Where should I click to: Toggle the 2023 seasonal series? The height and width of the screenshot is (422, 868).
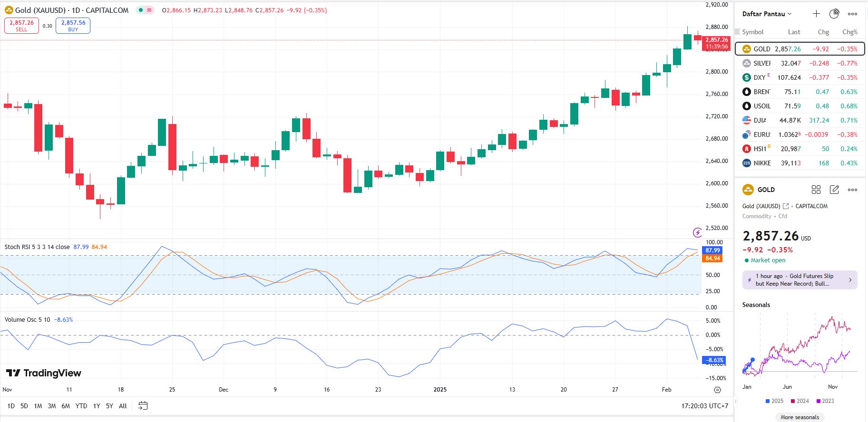tap(825, 401)
